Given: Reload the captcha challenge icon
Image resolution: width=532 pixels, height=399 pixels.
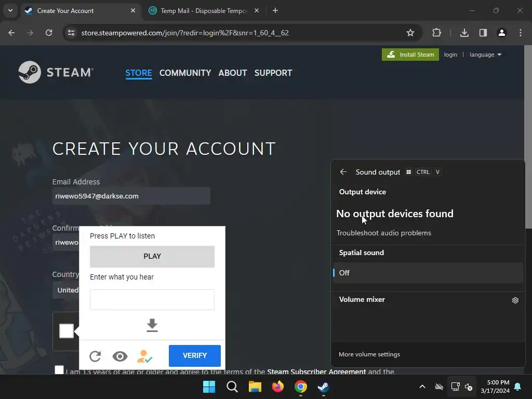Looking at the screenshot, I should [x=96, y=356].
